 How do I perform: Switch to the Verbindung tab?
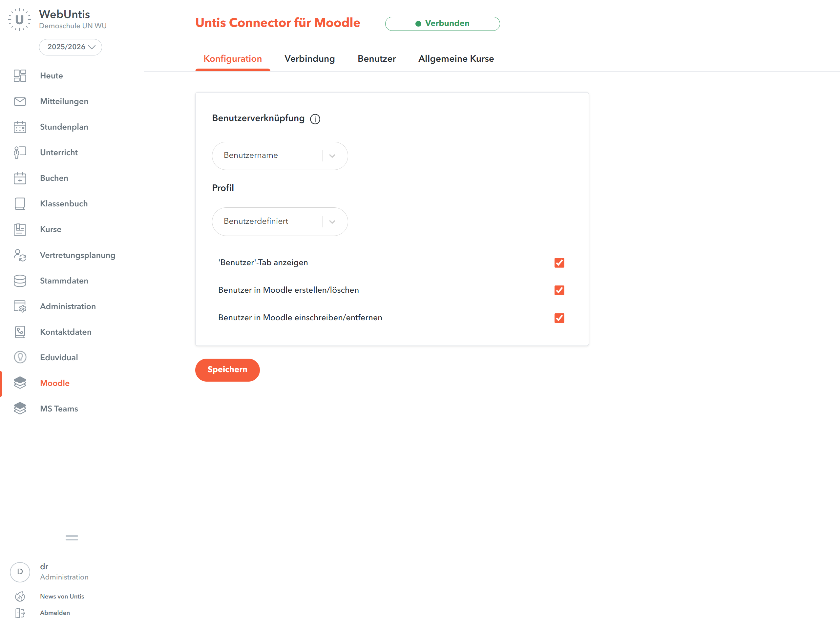[x=309, y=59]
